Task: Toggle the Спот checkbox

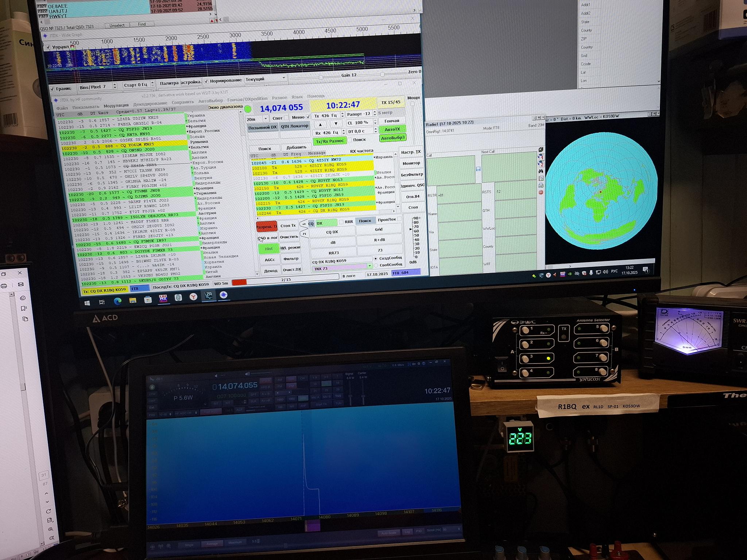Action: pos(287,118)
